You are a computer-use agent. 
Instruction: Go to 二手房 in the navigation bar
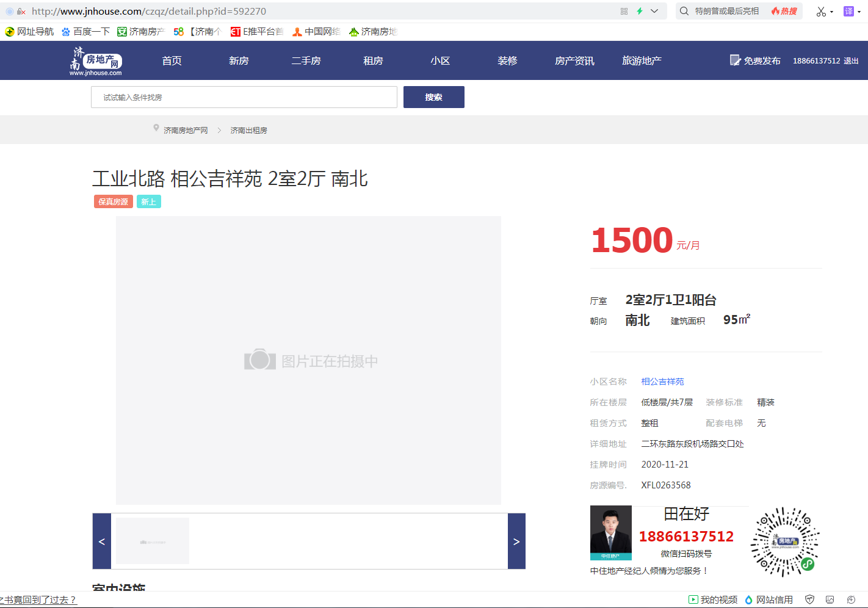pos(306,60)
